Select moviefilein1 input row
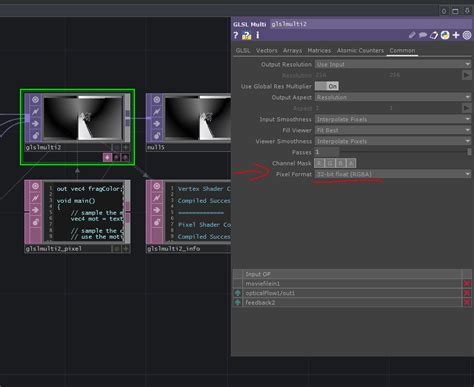The height and width of the screenshot is (387, 474). [352, 284]
